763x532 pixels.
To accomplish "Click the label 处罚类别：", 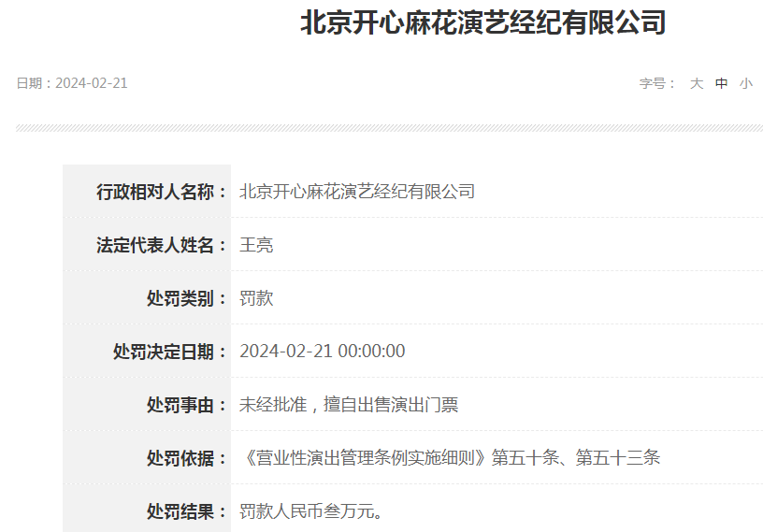I will [187, 298].
